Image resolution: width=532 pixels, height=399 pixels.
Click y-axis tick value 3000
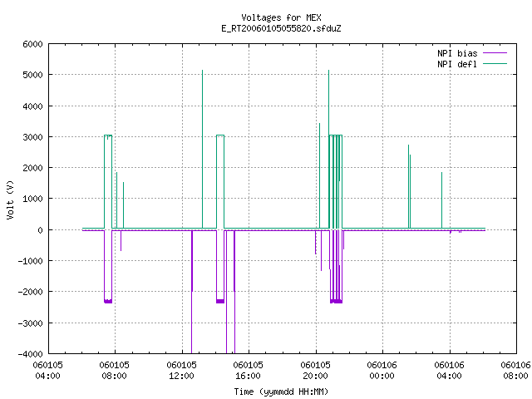32,137
